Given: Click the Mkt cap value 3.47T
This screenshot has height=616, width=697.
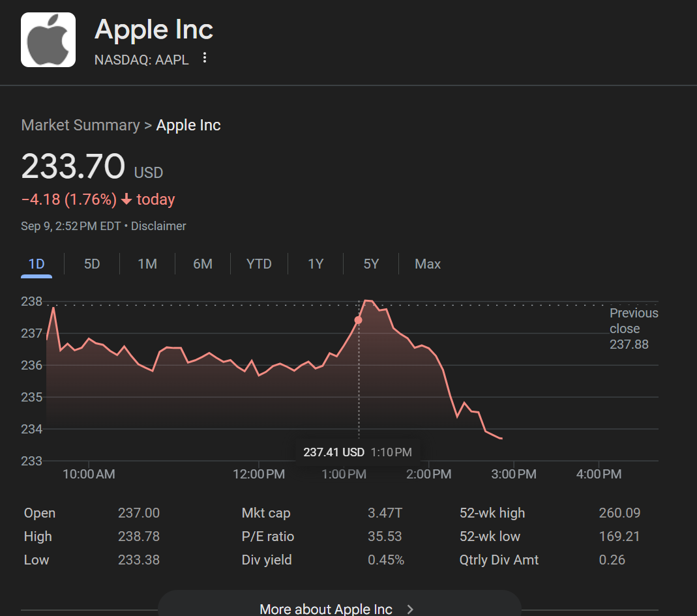Looking at the screenshot, I should tap(385, 513).
